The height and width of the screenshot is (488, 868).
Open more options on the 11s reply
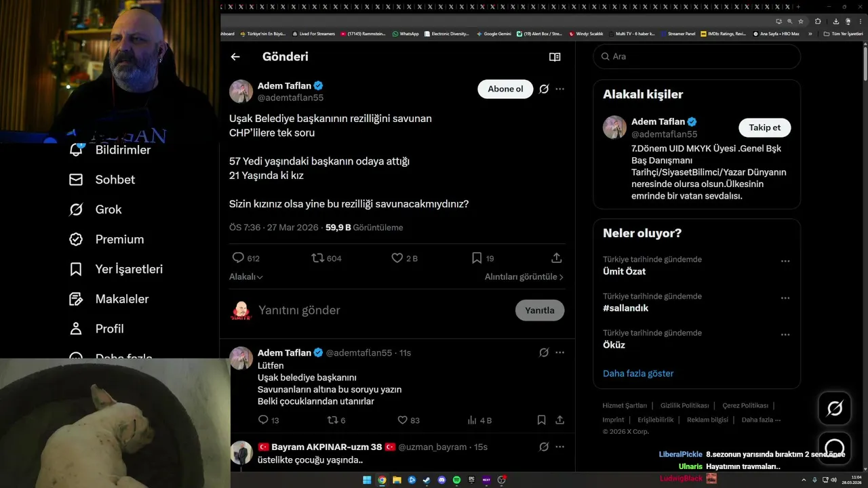[x=559, y=352]
